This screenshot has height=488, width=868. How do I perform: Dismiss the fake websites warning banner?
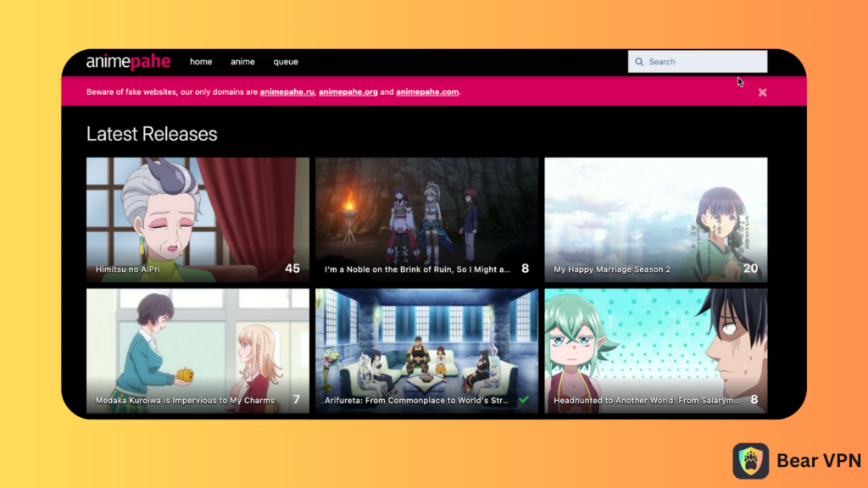click(x=762, y=92)
